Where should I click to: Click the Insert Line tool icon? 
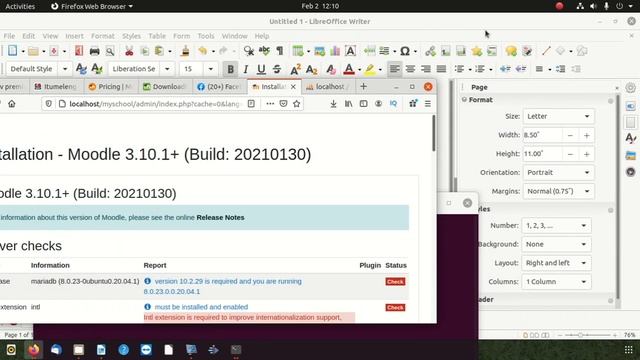click(x=546, y=51)
